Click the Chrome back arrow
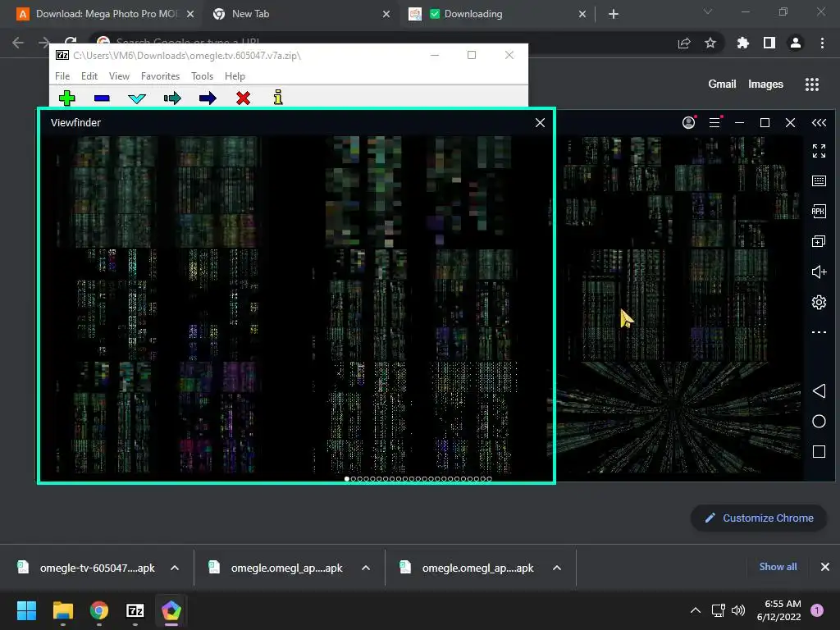The width and height of the screenshot is (840, 630). point(18,43)
